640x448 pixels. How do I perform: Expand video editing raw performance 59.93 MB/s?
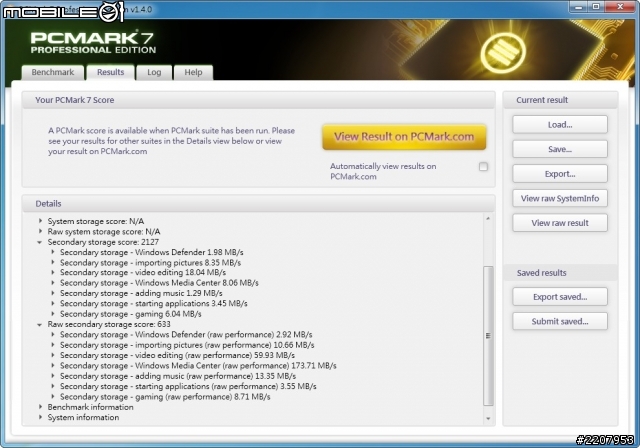[x=53, y=355]
